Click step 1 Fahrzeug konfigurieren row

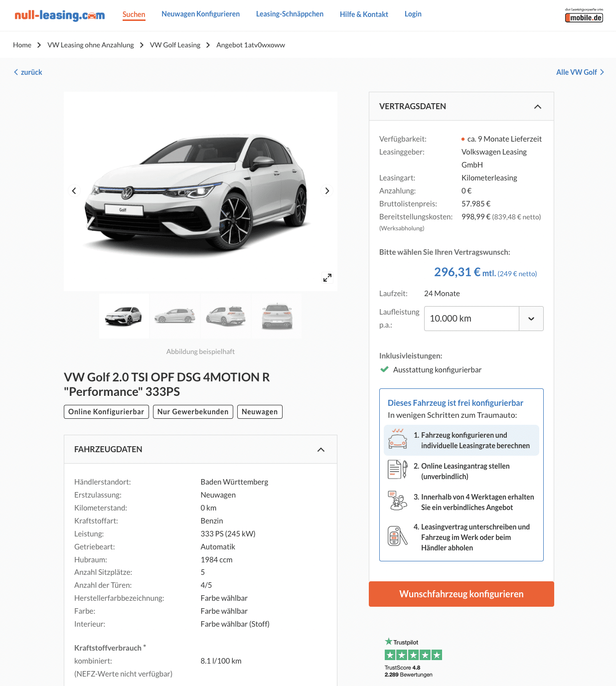point(462,440)
